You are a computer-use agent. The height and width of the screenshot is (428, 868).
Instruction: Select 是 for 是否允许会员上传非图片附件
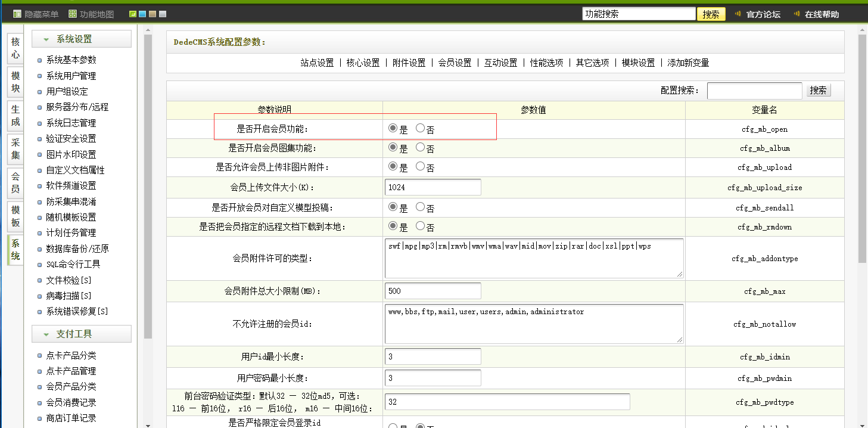click(x=393, y=166)
